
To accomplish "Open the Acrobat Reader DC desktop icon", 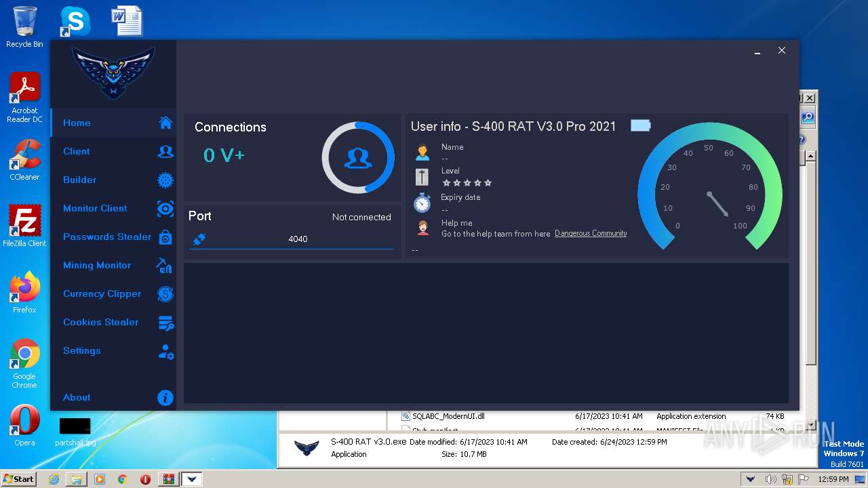I will tap(24, 98).
